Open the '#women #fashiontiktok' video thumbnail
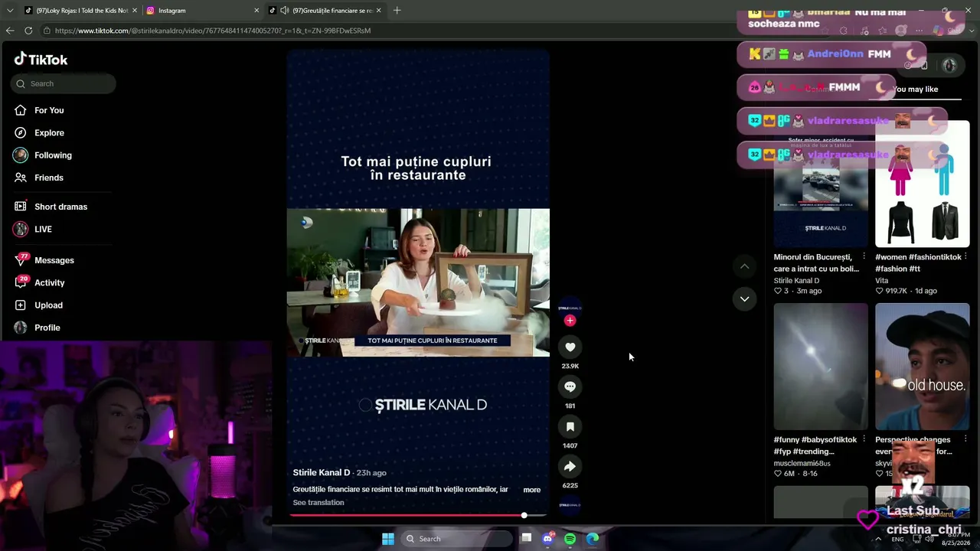The width and height of the screenshot is (980, 551). click(923, 184)
